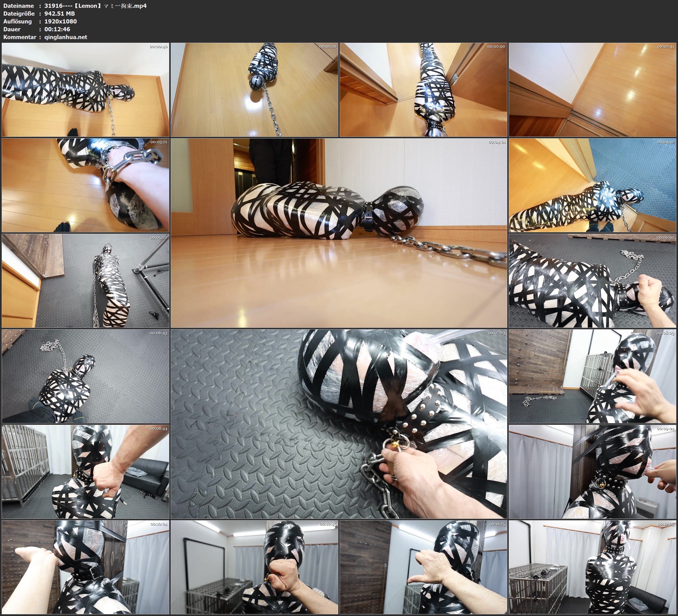Open the frame marked 00:06:02
Screen dimensions: 678x616
pyautogui.click(x=592, y=281)
